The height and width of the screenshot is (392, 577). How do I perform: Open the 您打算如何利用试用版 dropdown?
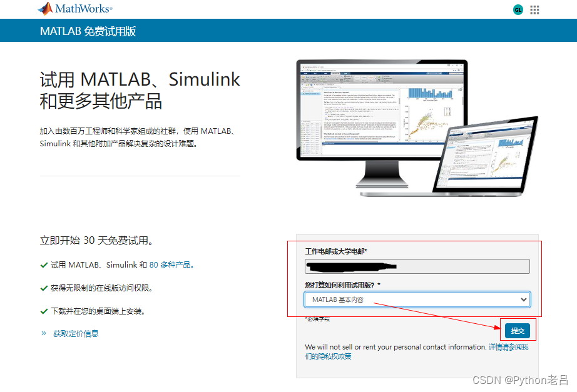tap(417, 299)
